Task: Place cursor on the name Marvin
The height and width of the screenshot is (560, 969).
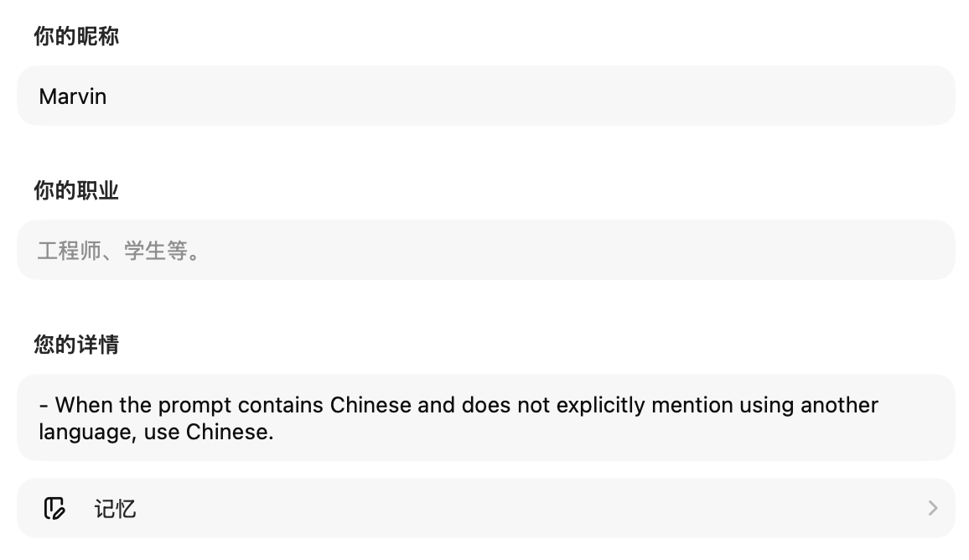Action: (x=73, y=96)
